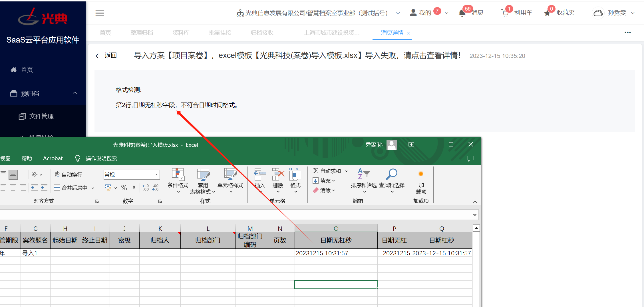
Task: Click 返回 back link
Action: [106, 55]
